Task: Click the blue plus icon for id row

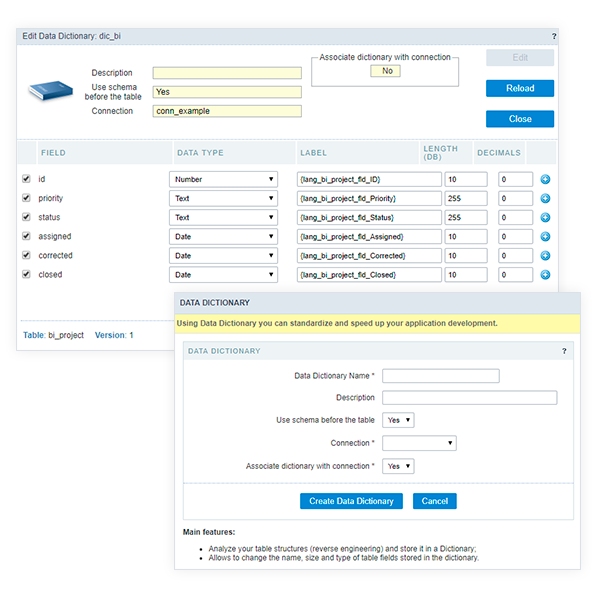Action: (546, 179)
